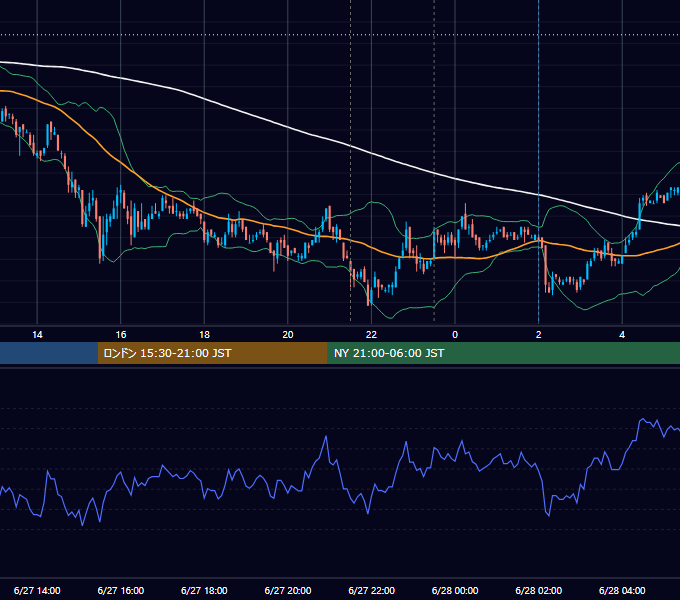Click the 6/27 14:00 date label
Viewport: 680px width, 600px height.
(37, 590)
